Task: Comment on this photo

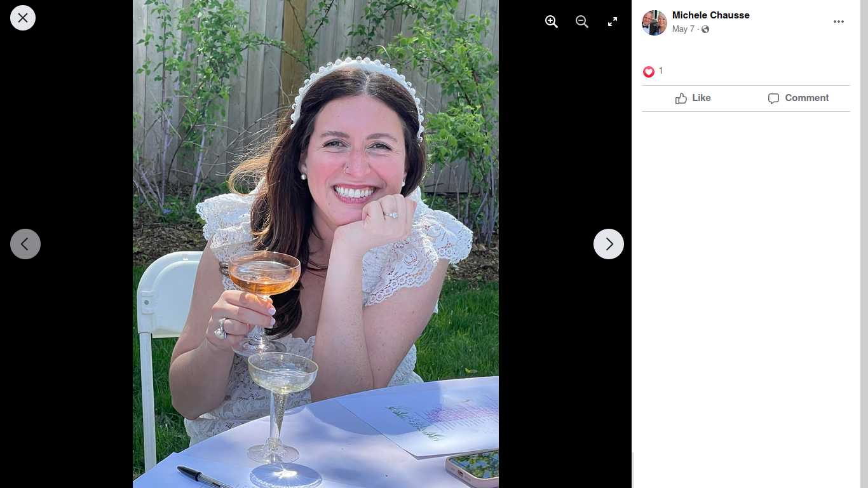Action: pos(798,98)
